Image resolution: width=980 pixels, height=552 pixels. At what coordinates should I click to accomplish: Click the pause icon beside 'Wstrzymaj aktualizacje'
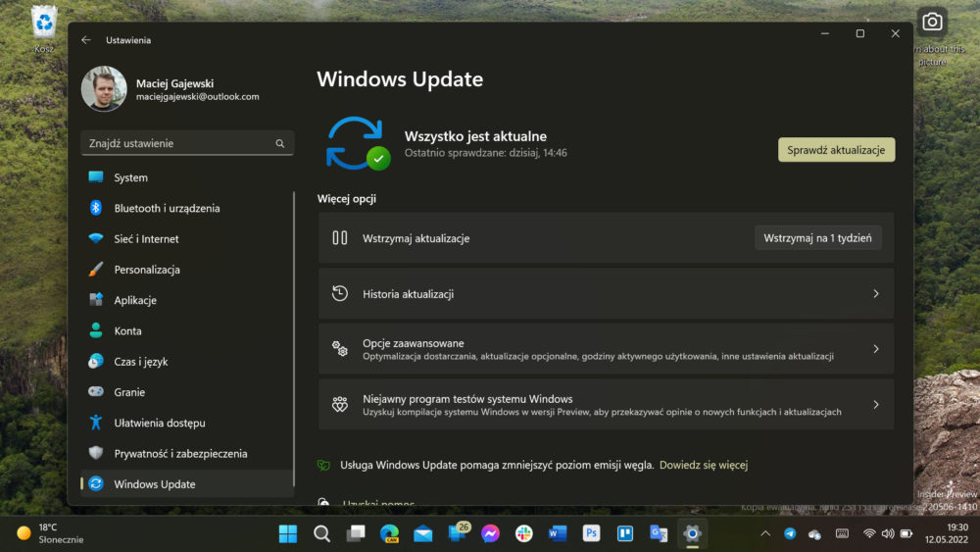pyautogui.click(x=339, y=237)
